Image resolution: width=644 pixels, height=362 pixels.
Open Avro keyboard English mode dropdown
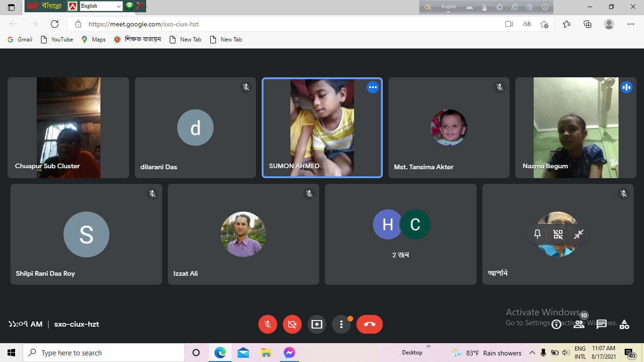click(x=449, y=7)
